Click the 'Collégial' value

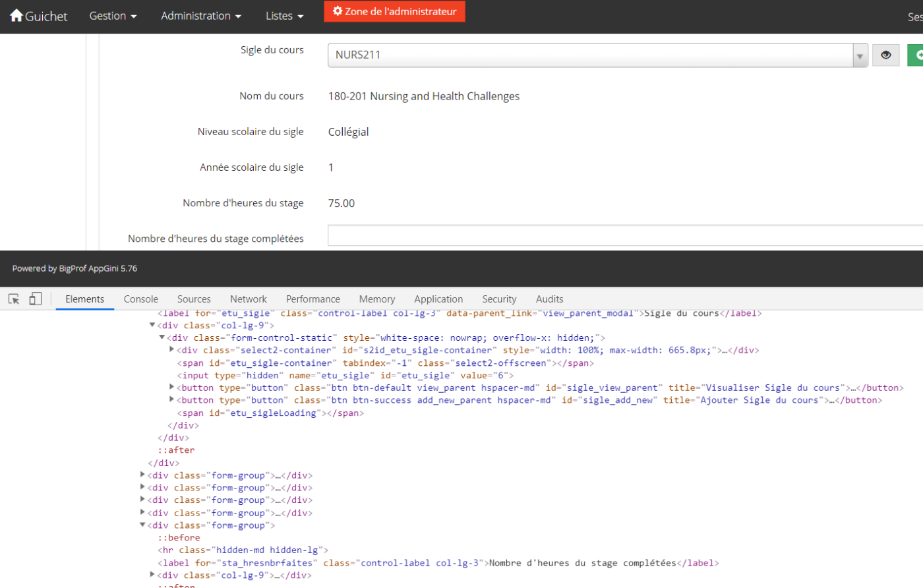[349, 132]
